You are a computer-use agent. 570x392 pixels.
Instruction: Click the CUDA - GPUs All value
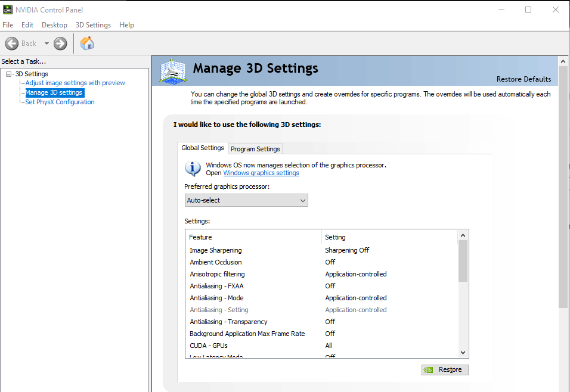coord(329,346)
